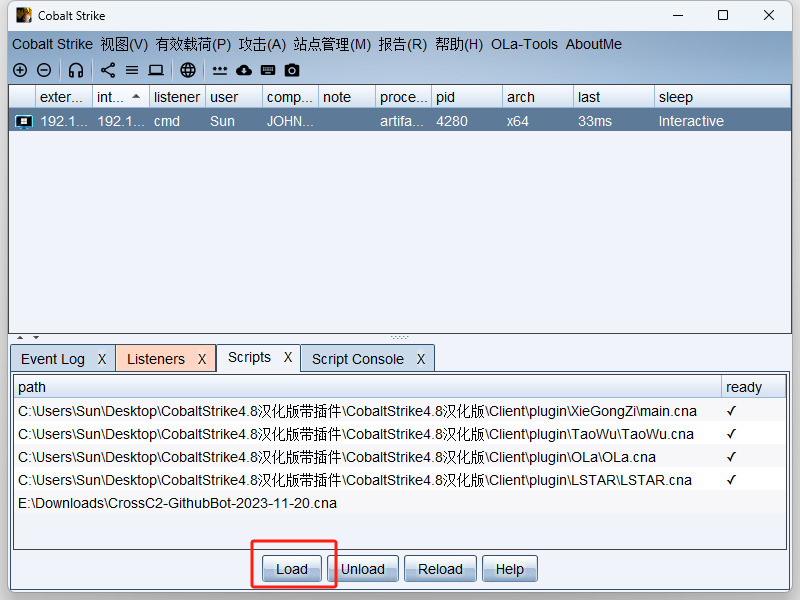The image size is (800, 600).
Task: Open the AboutMe menu
Action: pos(593,44)
